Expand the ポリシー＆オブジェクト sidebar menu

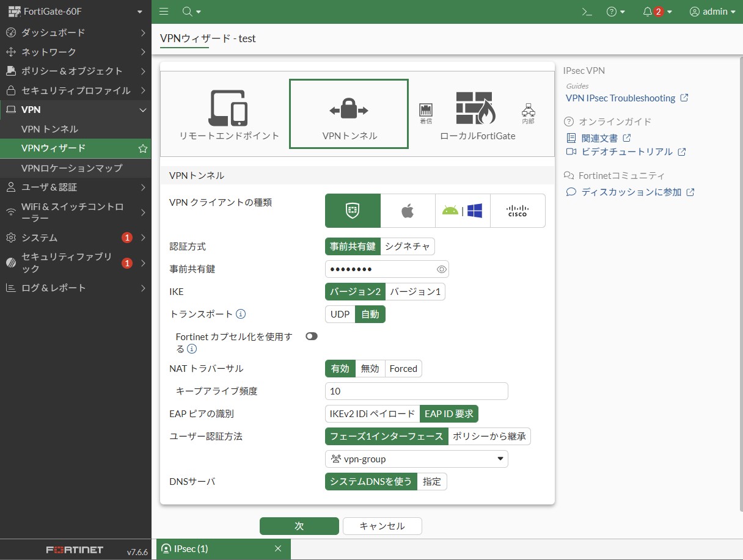pos(72,71)
